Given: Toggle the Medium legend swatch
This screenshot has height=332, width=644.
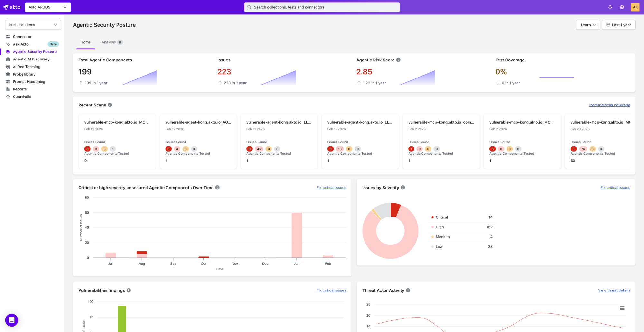Looking at the screenshot, I should 432,237.
